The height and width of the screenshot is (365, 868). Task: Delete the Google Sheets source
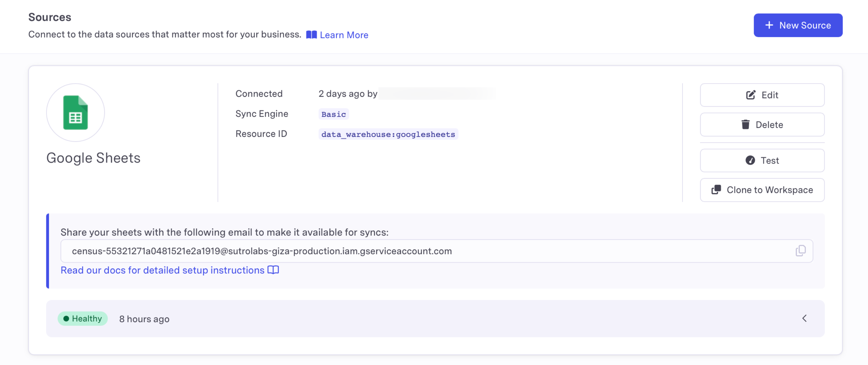[x=762, y=125]
